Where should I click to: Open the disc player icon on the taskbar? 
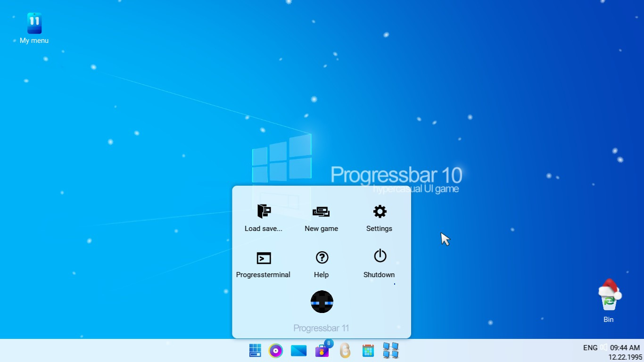276,351
